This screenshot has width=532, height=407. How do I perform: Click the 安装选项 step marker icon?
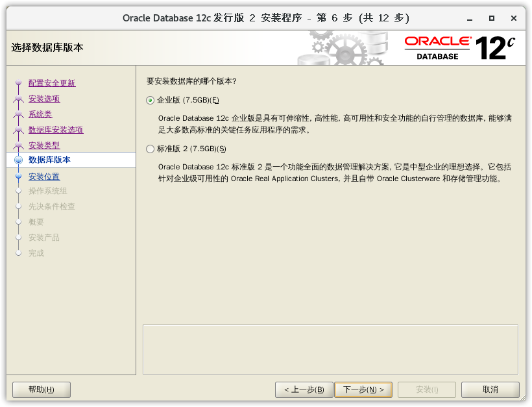[18, 99]
